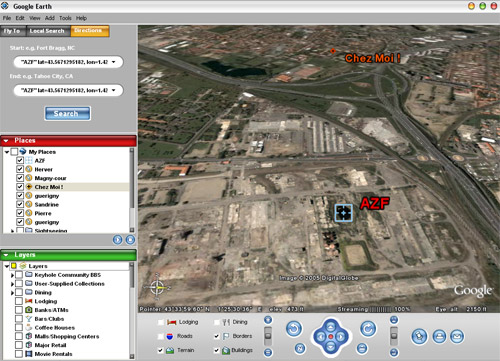Click the zoom in button above the zoom slider

pyautogui.click(x=268, y=320)
